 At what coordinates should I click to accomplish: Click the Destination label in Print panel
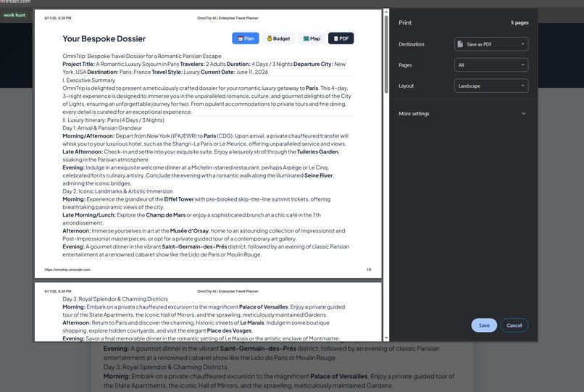click(x=411, y=44)
